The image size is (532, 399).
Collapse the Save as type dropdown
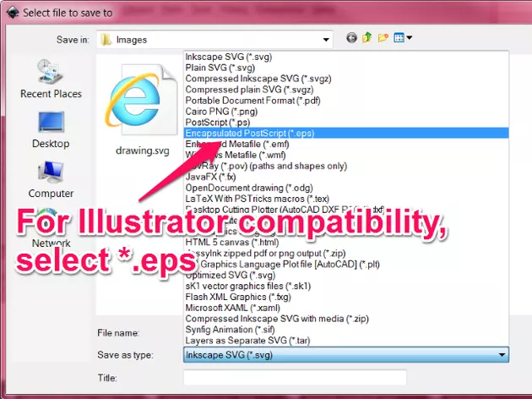tap(502, 355)
